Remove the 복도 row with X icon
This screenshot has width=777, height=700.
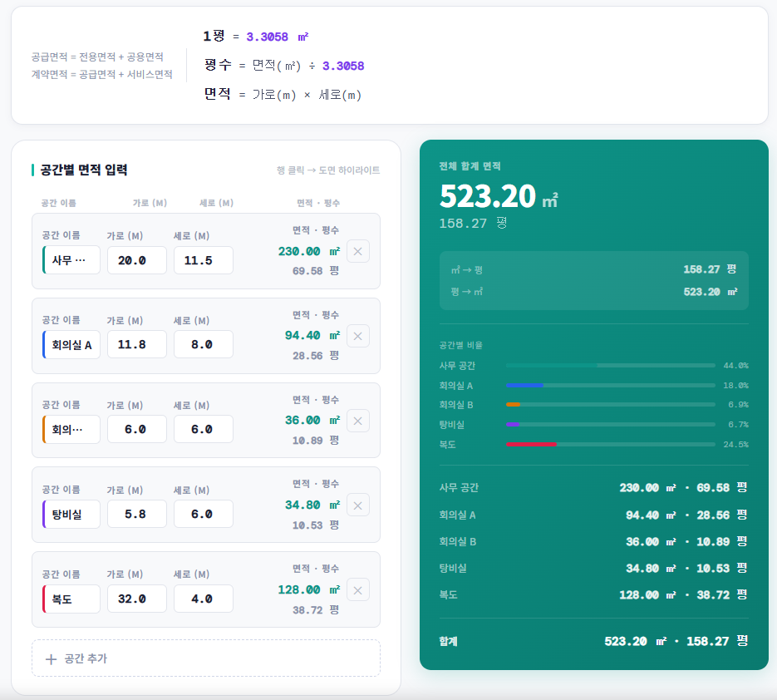coord(358,590)
